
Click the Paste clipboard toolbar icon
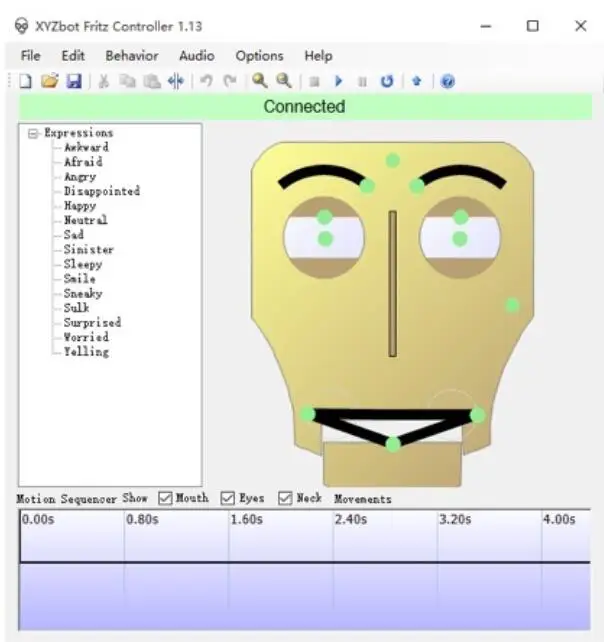click(152, 81)
